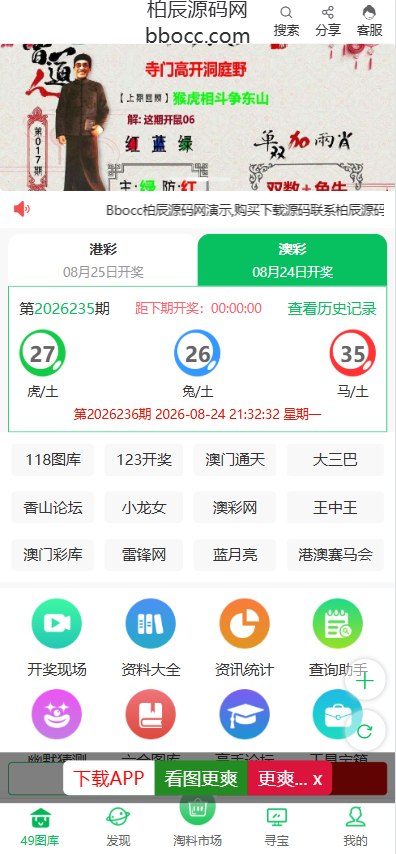Open 澳门通天 link
Viewport: 396px width, 854px height.
click(x=235, y=460)
